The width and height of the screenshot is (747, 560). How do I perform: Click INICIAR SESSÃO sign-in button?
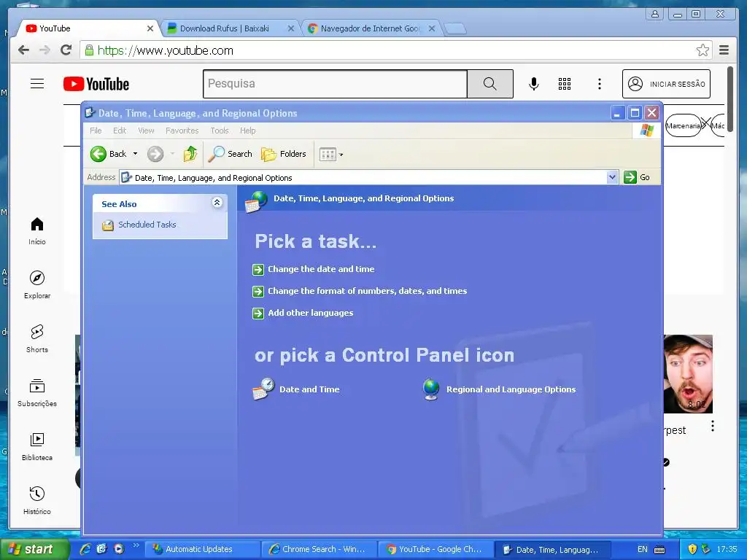(666, 84)
